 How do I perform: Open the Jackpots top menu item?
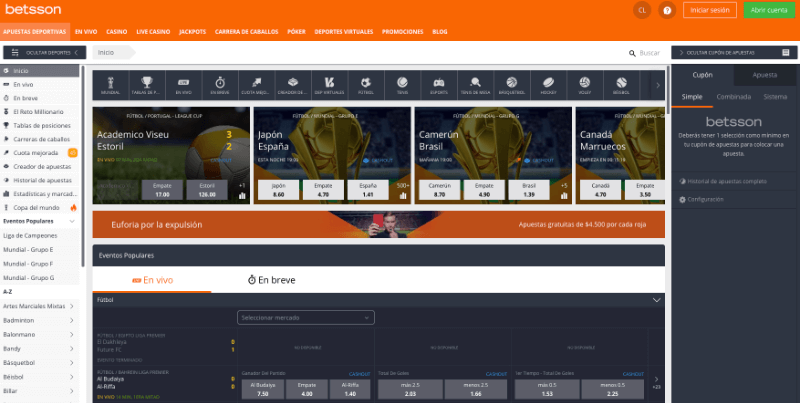(192, 32)
